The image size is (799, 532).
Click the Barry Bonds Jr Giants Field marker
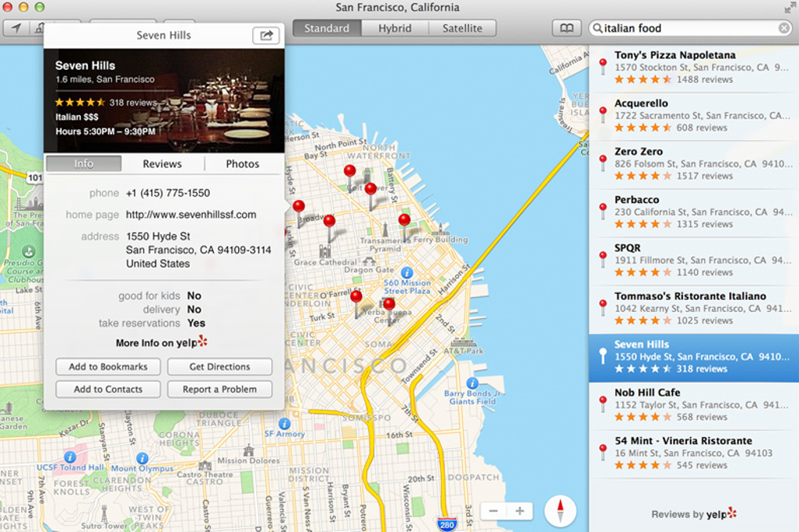point(472,383)
